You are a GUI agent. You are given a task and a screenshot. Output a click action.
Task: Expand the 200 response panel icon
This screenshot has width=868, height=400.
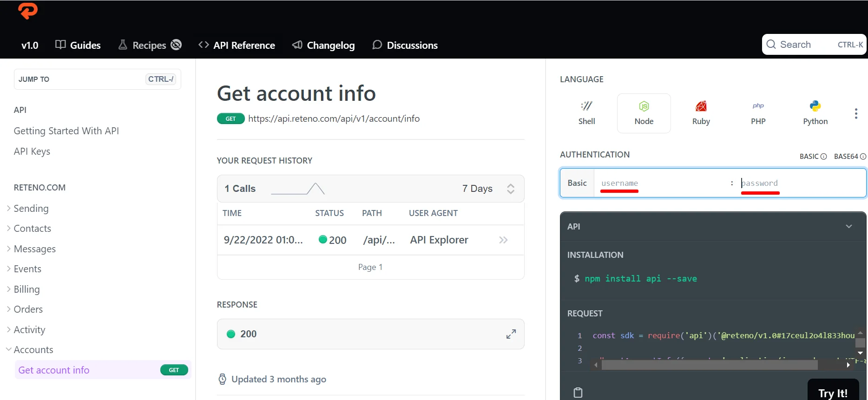511,334
